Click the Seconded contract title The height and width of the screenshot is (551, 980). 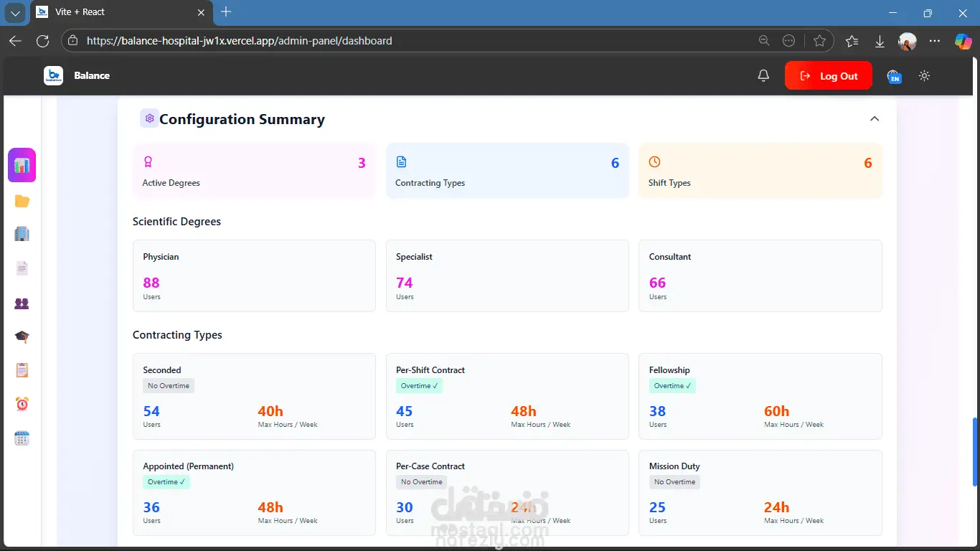(x=162, y=370)
